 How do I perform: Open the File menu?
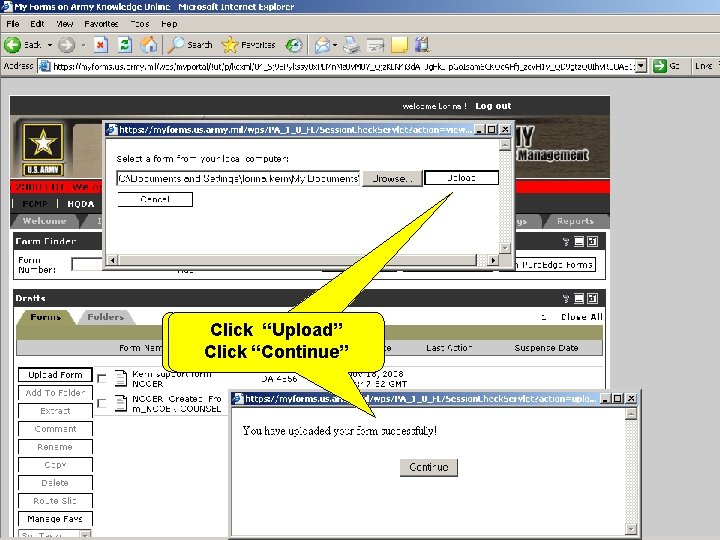[12, 24]
